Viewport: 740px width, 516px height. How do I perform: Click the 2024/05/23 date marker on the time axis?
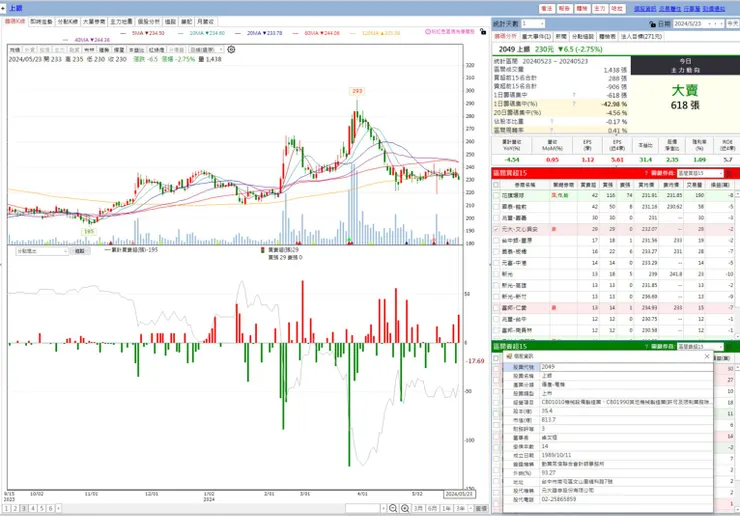(459, 494)
